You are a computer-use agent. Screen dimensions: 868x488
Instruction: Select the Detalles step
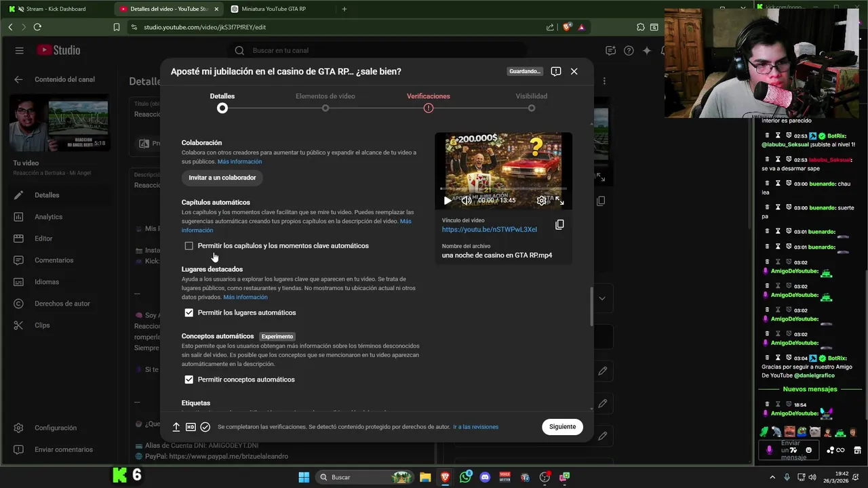tap(222, 102)
